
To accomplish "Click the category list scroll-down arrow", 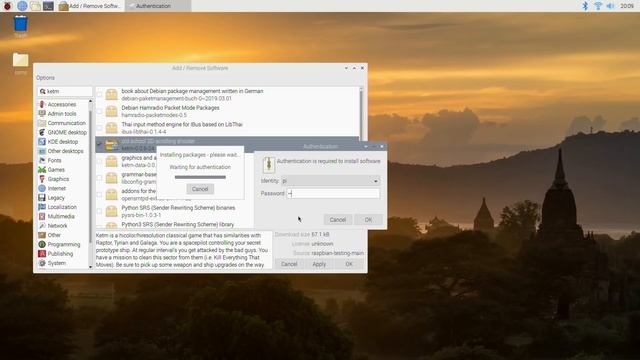I will tap(90, 267).
